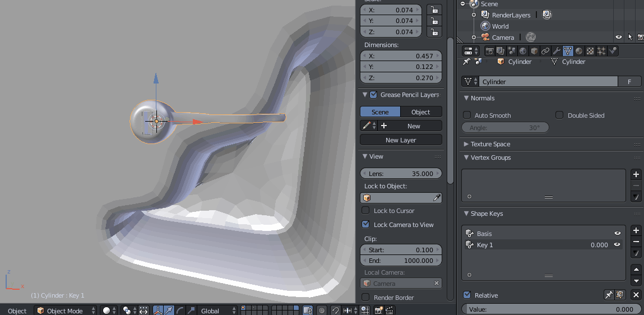644x315 pixels.
Task: Click the New Layer button
Action: [401, 140]
